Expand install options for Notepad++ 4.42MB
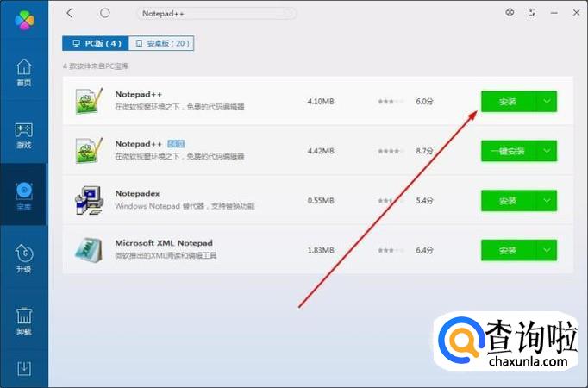This screenshot has width=588, height=388. point(547,151)
